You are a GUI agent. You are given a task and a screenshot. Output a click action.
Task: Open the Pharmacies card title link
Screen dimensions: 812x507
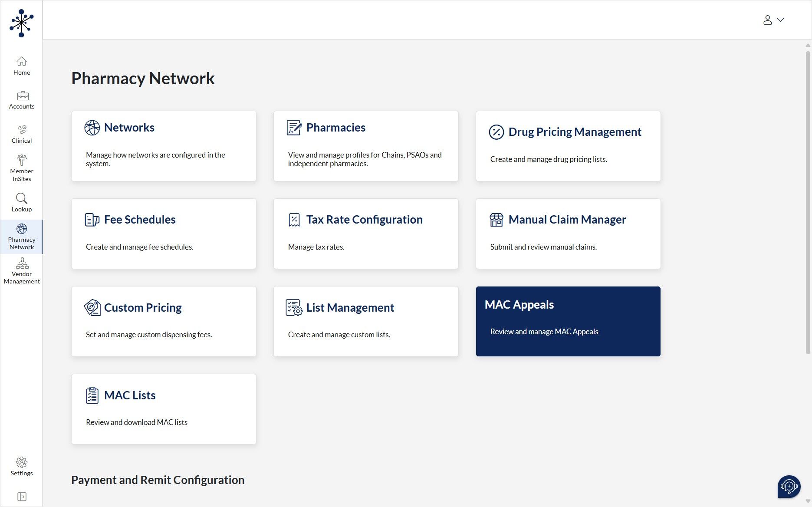click(x=335, y=128)
